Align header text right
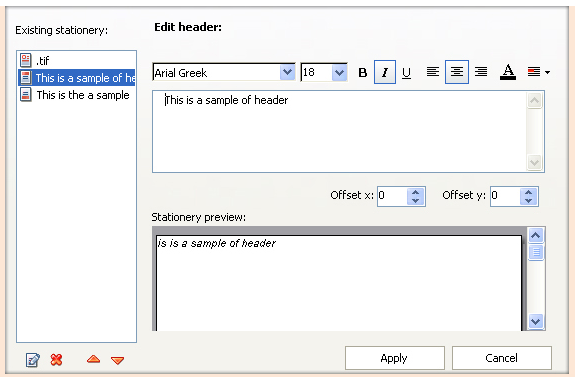575x381 pixels. 481,72
